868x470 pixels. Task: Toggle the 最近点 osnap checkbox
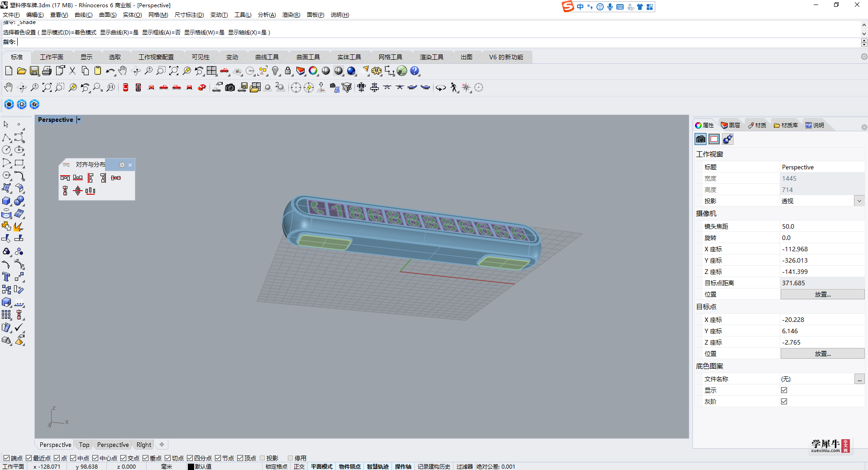pos(29,458)
